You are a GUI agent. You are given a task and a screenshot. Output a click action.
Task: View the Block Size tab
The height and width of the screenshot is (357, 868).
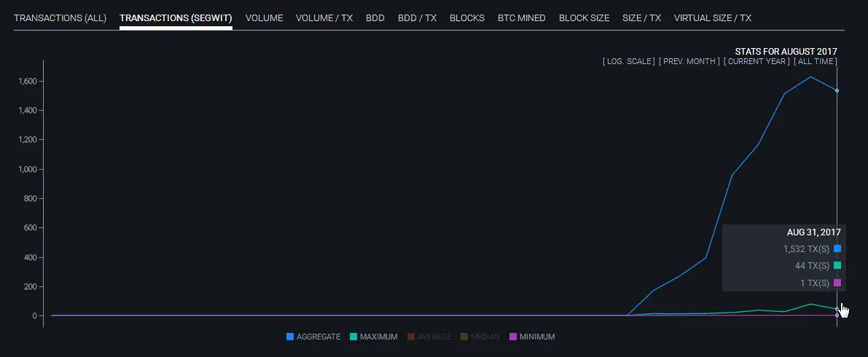click(x=584, y=17)
